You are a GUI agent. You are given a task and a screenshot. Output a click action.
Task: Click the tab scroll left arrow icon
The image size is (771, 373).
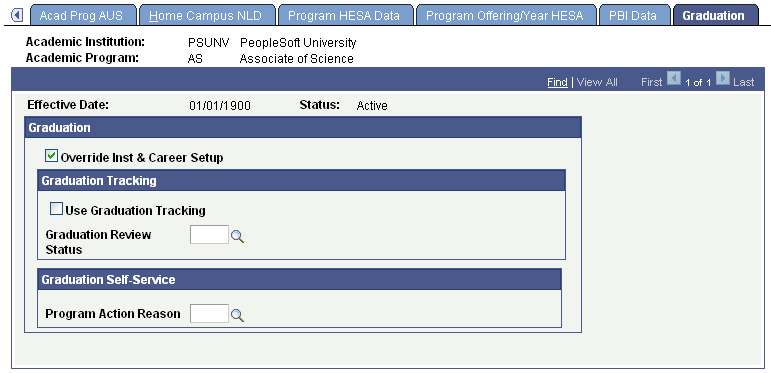click(17, 16)
